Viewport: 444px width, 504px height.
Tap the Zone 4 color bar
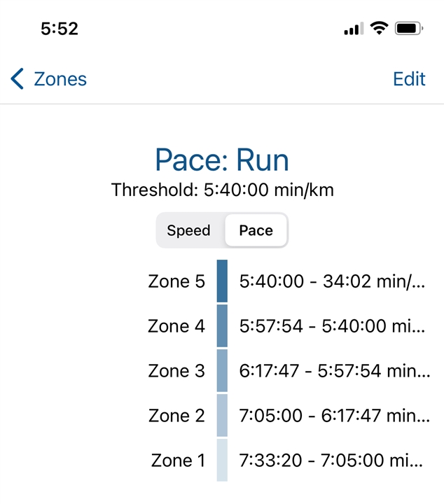pyautogui.click(x=222, y=326)
